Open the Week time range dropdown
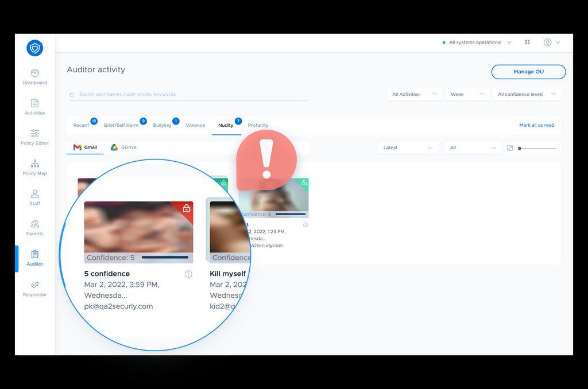 coord(467,95)
